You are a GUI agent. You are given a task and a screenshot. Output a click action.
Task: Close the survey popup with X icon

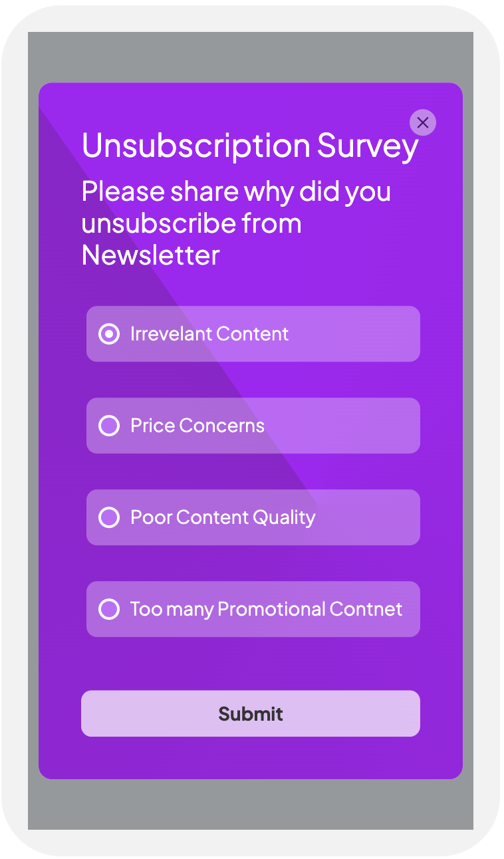point(422,122)
